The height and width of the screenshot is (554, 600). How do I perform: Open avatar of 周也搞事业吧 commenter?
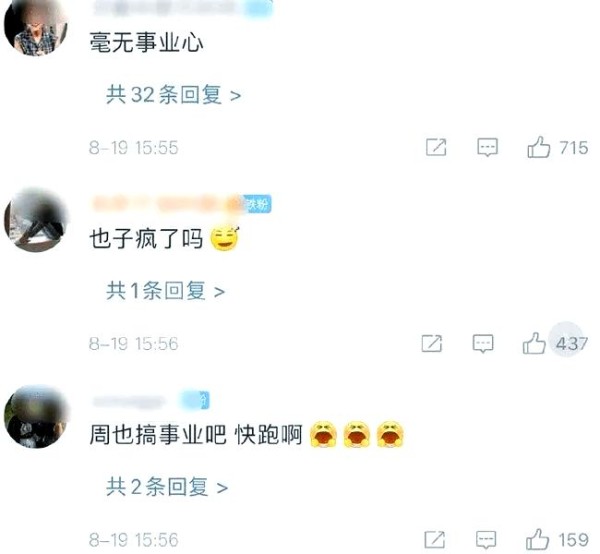[36, 417]
